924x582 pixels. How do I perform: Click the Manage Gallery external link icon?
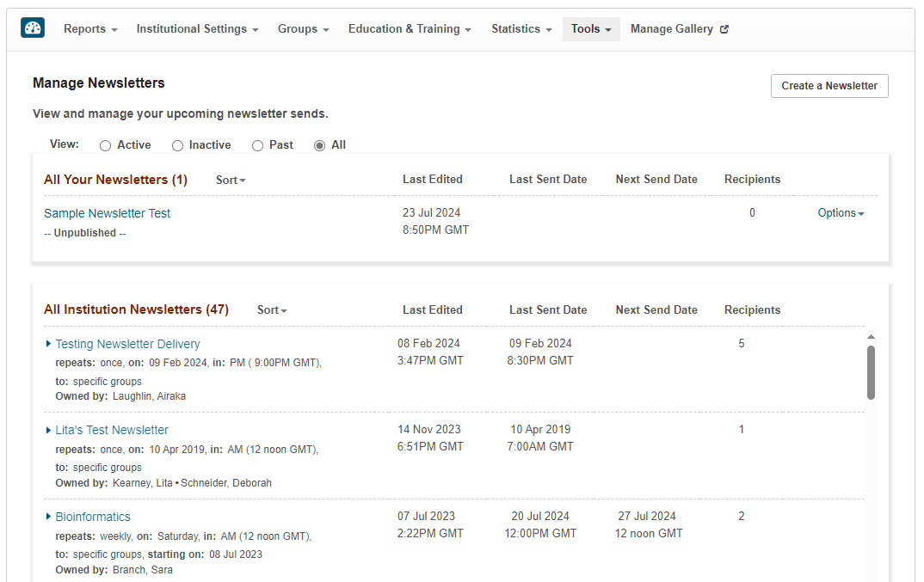click(724, 29)
